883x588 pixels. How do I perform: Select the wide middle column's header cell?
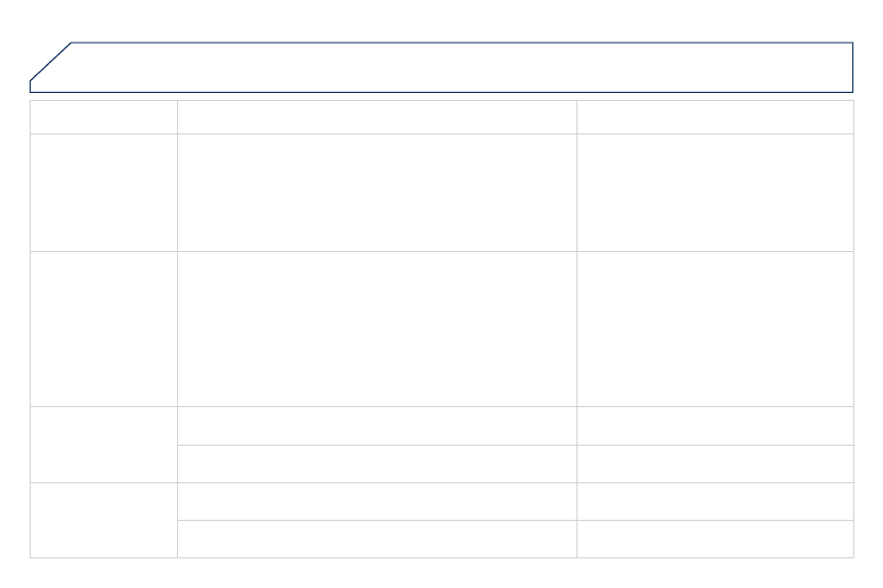[377, 117]
